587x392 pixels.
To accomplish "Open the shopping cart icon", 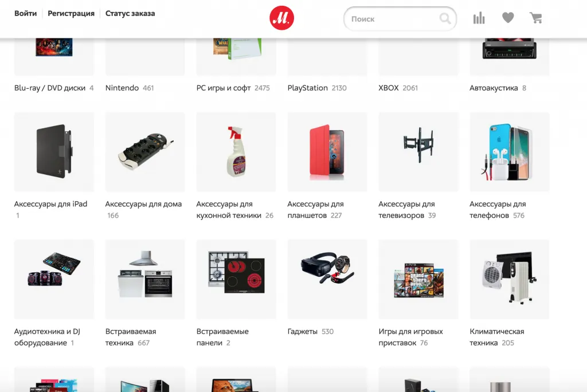I will [x=536, y=18].
